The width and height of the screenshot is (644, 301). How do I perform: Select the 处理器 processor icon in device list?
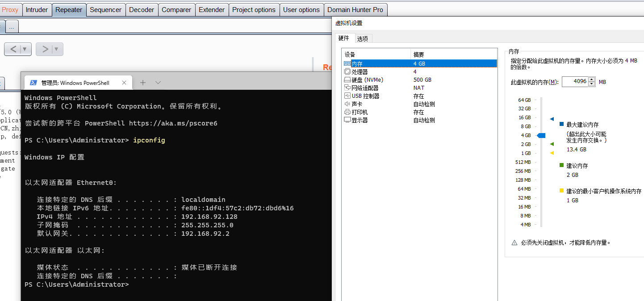pos(347,72)
